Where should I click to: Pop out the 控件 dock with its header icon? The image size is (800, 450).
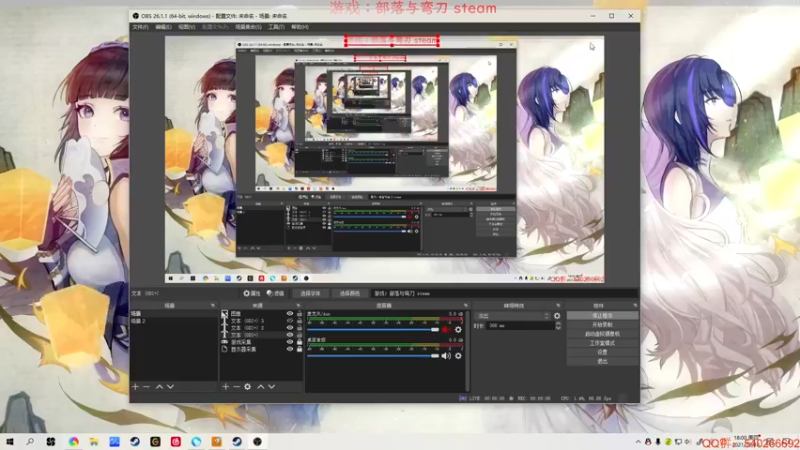click(635, 306)
